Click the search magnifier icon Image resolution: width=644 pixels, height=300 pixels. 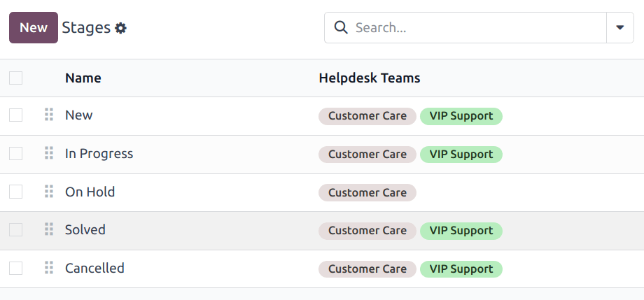click(x=341, y=27)
